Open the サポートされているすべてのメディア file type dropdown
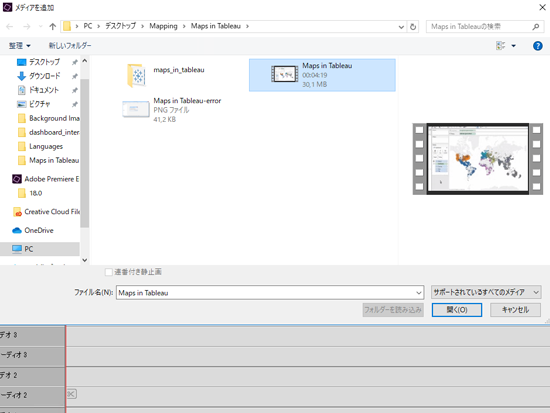Viewport: 550px width, 413px height. click(486, 292)
